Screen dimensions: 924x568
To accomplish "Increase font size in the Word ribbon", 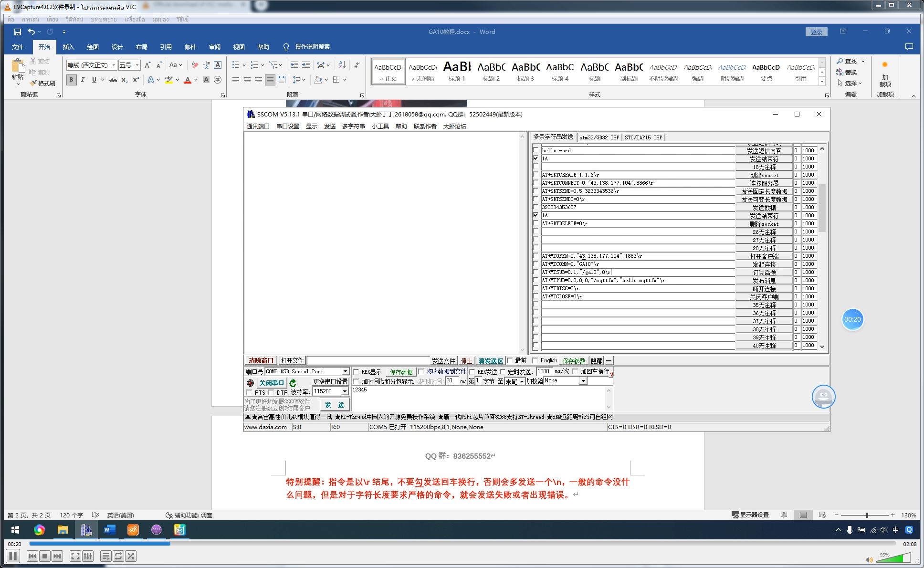I will pos(147,65).
